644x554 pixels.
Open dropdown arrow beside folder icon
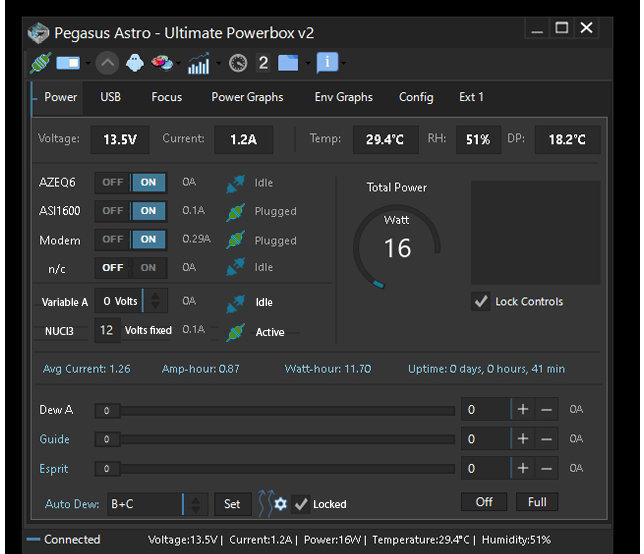[308, 63]
